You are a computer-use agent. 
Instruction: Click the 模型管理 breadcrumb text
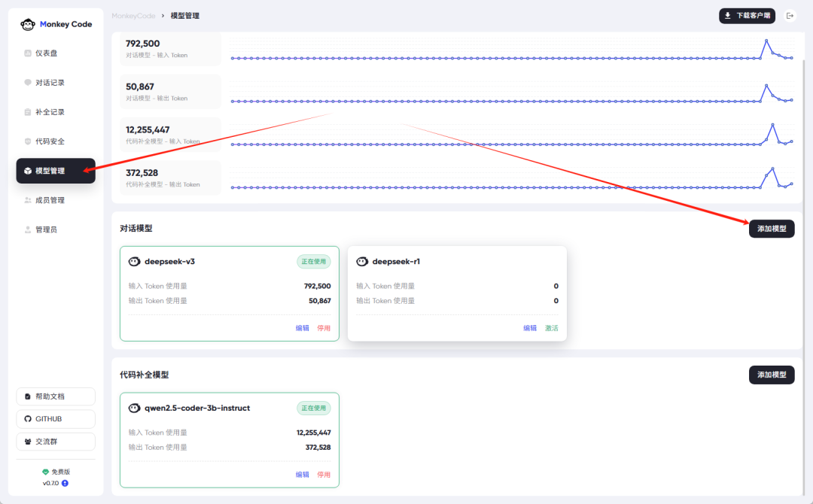185,16
